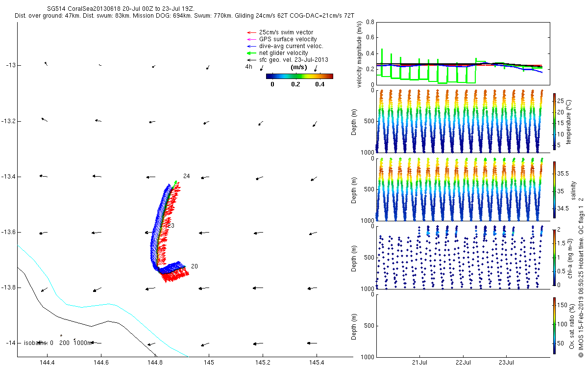This screenshot has height=368, width=588.
Task: Click the 150 tick on Ox. sat. colorbar
Action: pyautogui.click(x=562, y=305)
